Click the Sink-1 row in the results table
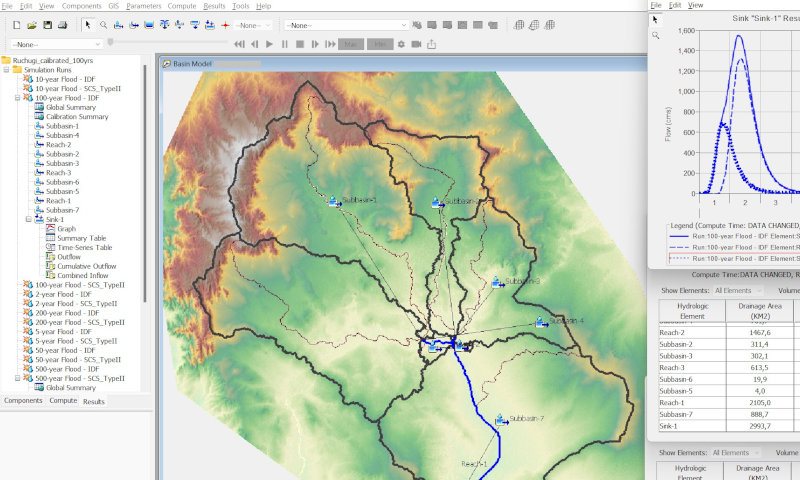Viewport: 800px width, 480px height. pyautogui.click(x=672, y=425)
